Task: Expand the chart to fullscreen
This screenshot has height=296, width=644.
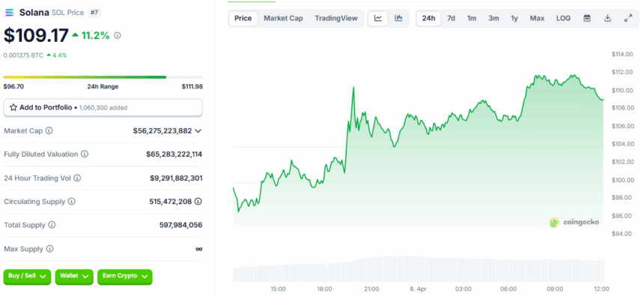Action: click(628, 18)
